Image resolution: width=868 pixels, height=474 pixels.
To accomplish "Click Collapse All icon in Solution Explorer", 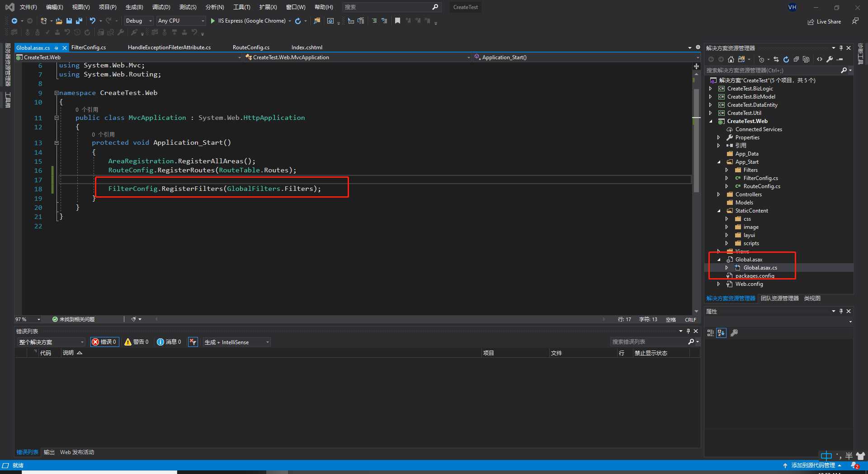I will pyautogui.click(x=796, y=59).
